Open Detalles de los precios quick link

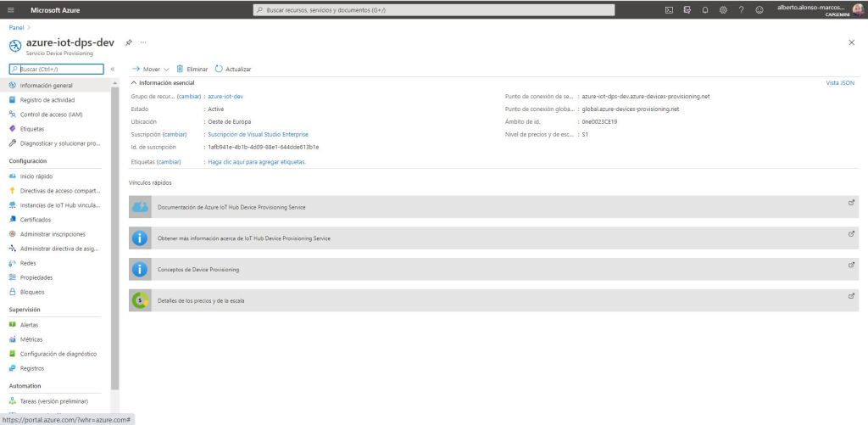pyautogui.click(x=201, y=300)
